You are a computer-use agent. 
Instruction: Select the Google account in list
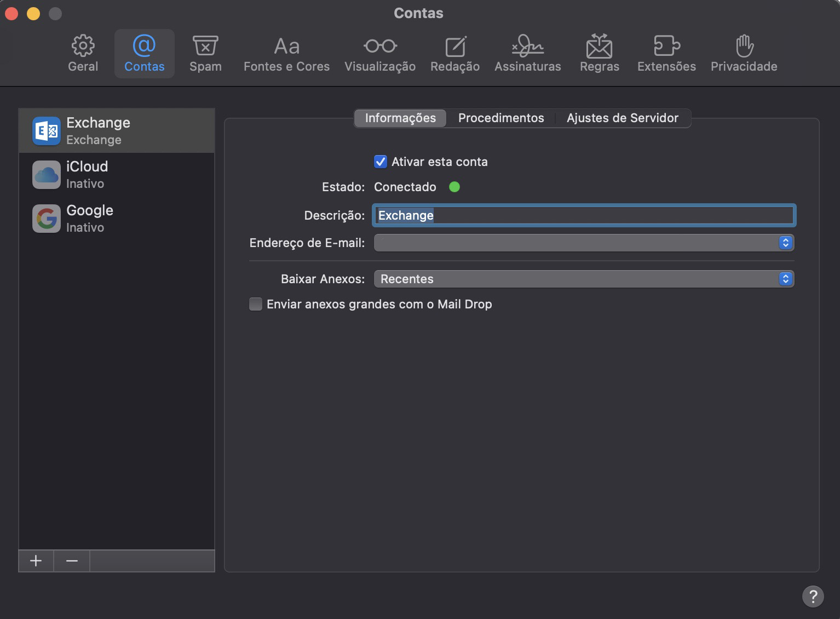click(116, 219)
